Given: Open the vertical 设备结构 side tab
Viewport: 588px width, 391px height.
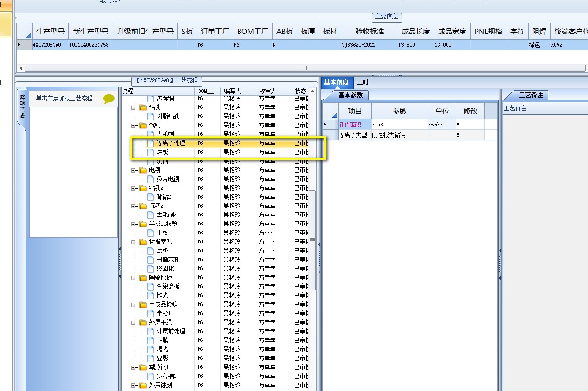Looking at the screenshot, I should (x=22, y=109).
